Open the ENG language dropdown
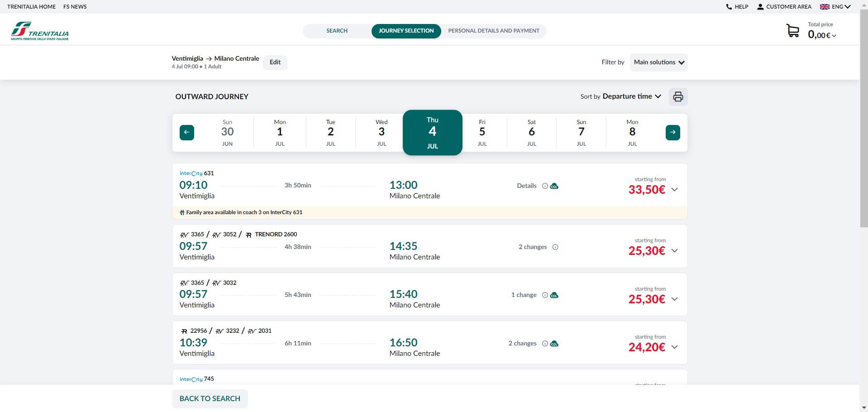This screenshot has height=412, width=868. click(841, 7)
